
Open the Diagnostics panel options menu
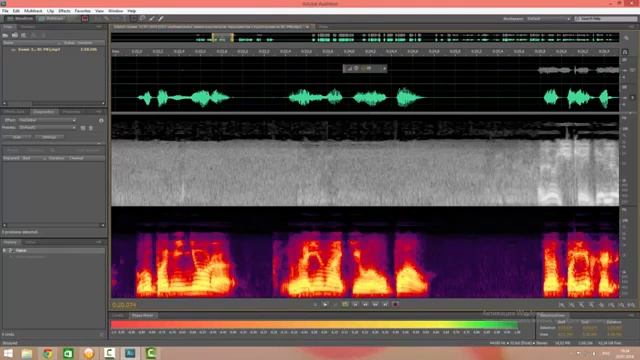pos(99,112)
